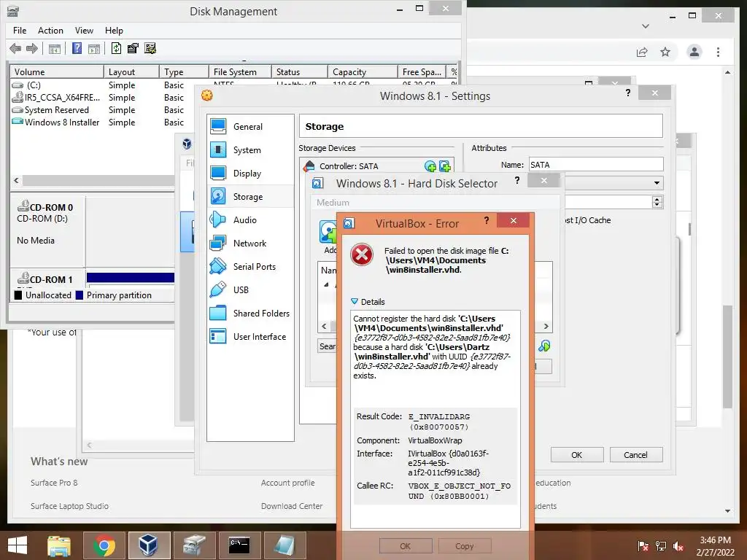
Task: Click the Help icon in Disk Management toolbar
Action: point(77,48)
